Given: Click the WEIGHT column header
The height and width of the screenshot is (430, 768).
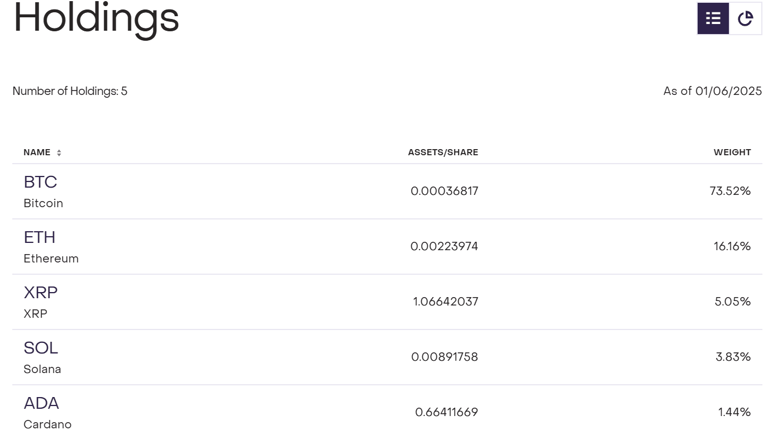Looking at the screenshot, I should [731, 152].
